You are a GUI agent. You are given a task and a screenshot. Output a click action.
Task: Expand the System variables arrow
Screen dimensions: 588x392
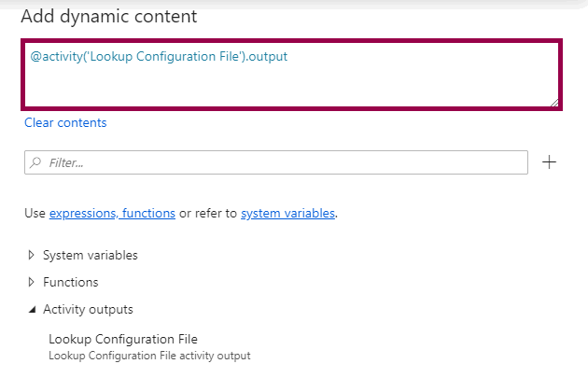click(x=32, y=255)
